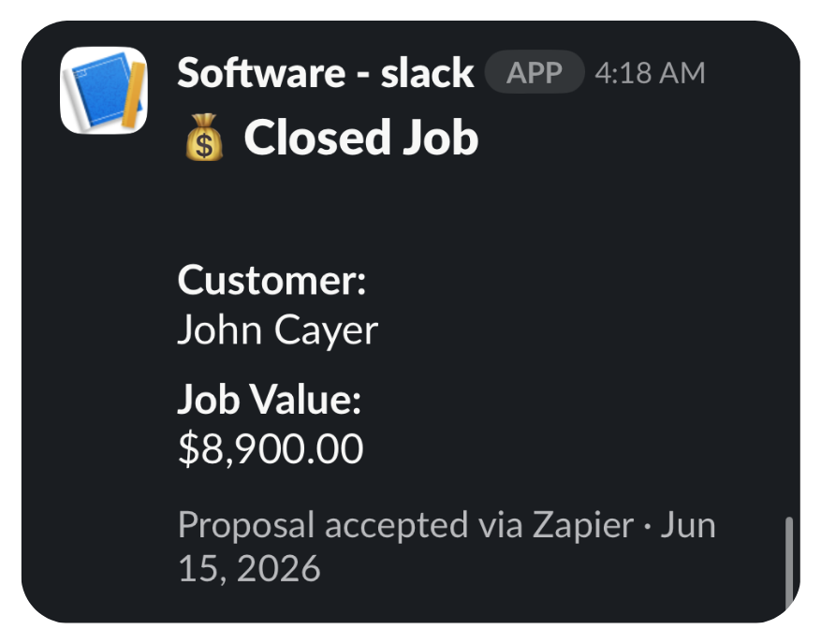
Task: Click the word Software in the sender name
Action: tap(261, 73)
